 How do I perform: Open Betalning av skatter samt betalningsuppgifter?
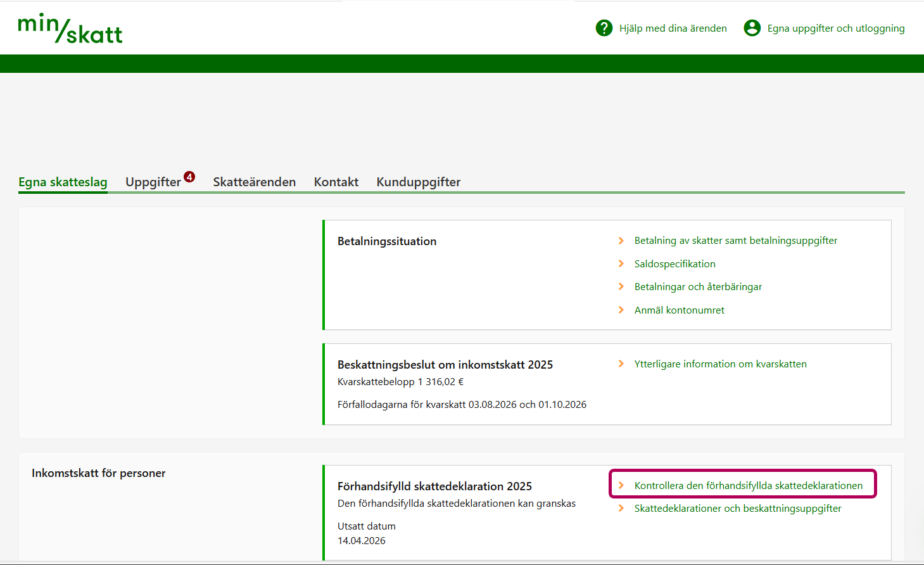point(735,241)
